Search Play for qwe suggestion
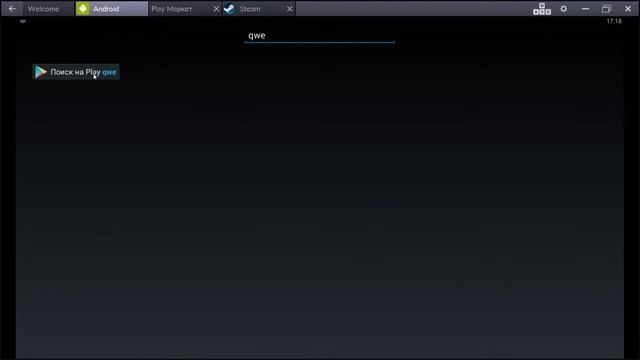This screenshot has width=640, height=360. click(x=76, y=72)
